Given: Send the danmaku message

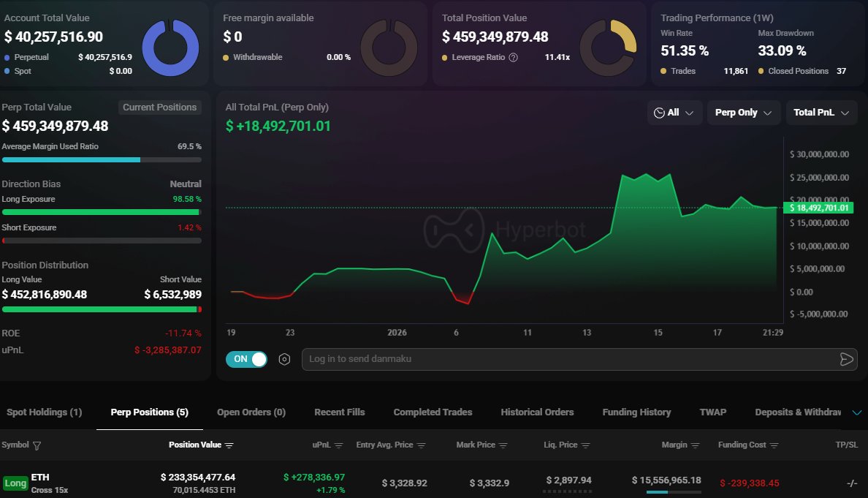Looking at the screenshot, I should [x=846, y=359].
